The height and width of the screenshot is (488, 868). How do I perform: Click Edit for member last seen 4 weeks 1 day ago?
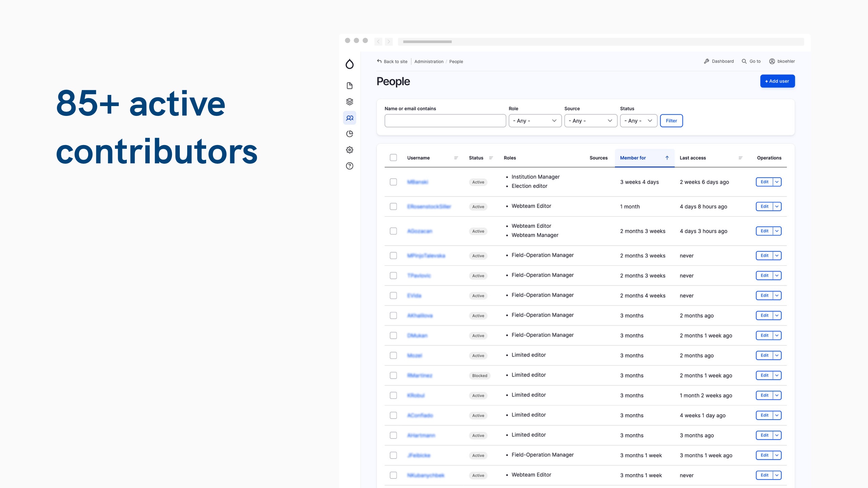[765, 415]
